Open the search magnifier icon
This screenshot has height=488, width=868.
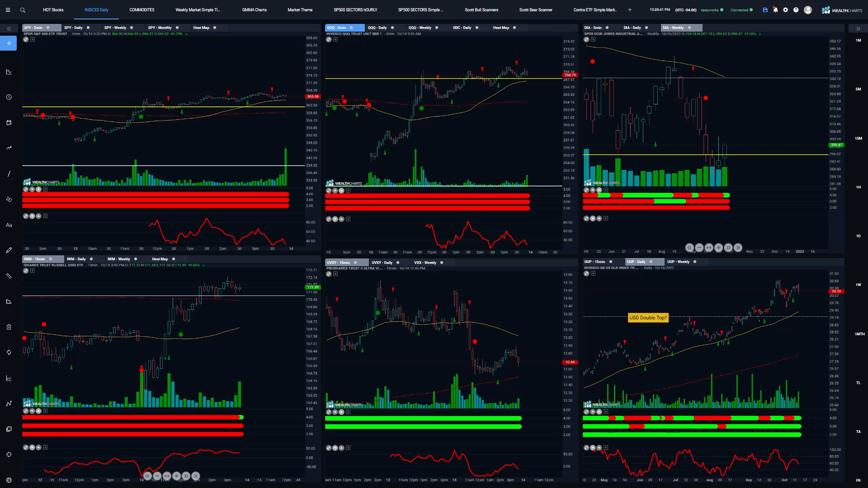[23, 10]
